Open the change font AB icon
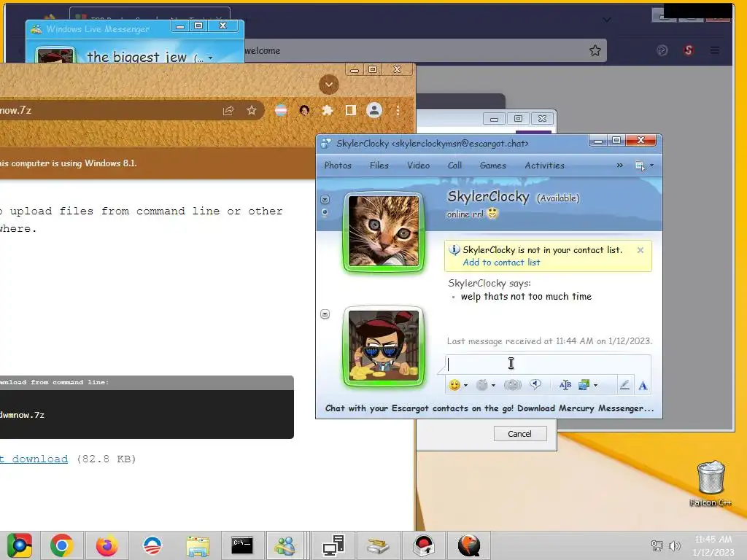The width and height of the screenshot is (747, 560). 565,385
